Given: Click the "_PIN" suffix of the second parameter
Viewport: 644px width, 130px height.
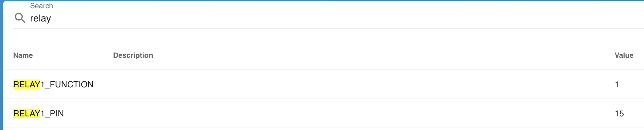Looking at the screenshot, I should pyautogui.click(x=55, y=113).
